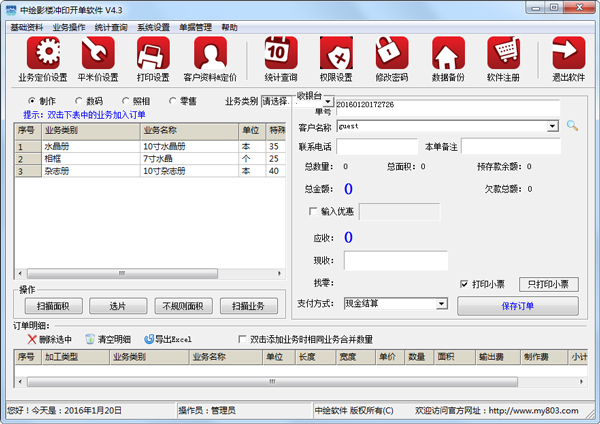This screenshot has width=600, height=424.
Task: Click the 选片 button
Action: pos(118,306)
